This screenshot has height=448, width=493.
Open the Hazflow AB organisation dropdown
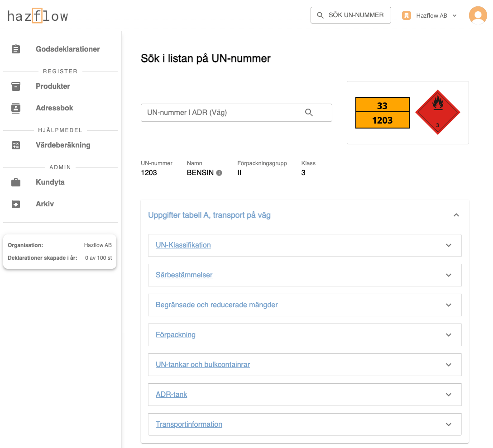point(430,15)
